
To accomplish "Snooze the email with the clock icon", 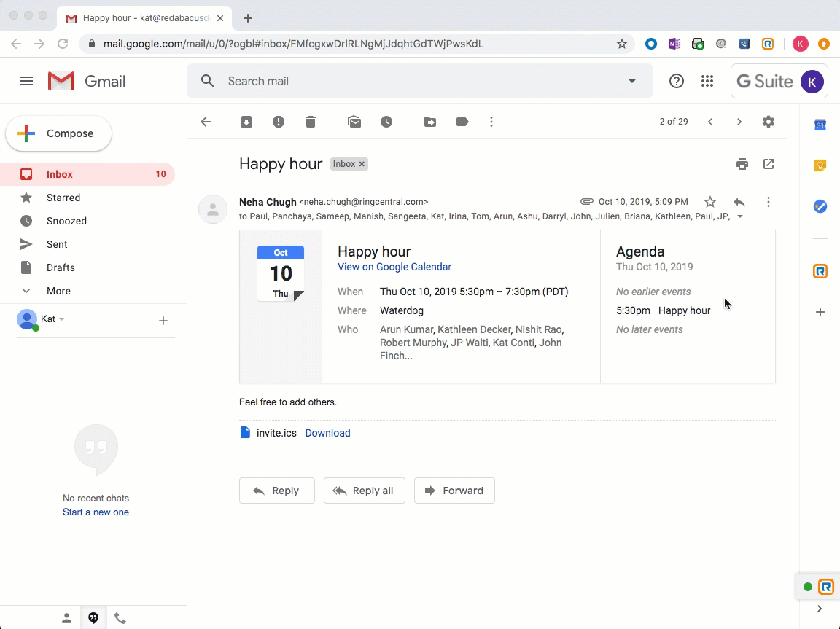I will coord(386,122).
